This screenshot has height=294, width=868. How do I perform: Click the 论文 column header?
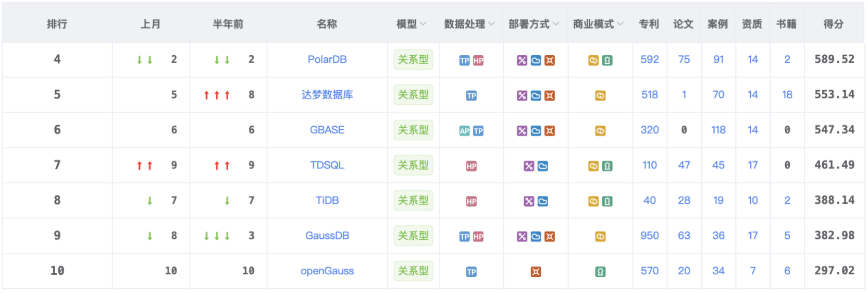[684, 24]
